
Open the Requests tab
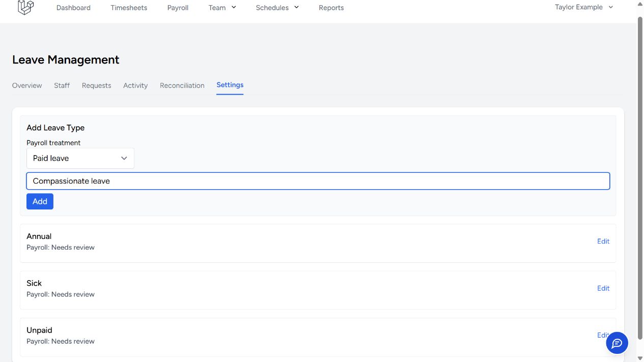pos(96,85)
